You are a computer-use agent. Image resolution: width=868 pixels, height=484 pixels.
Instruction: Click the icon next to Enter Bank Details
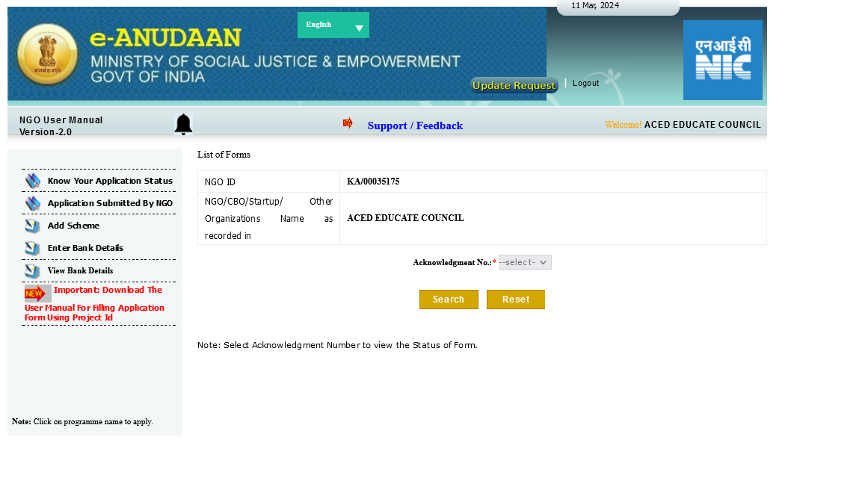point(33,249)
